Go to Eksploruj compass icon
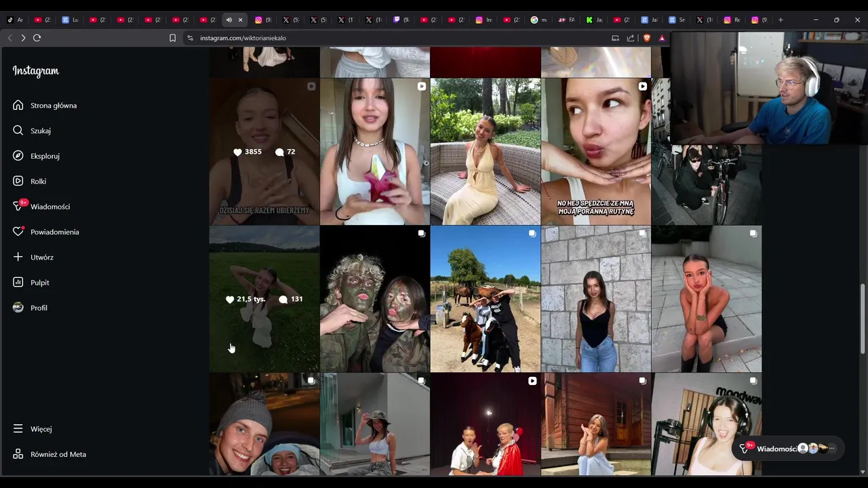Viewport: 868px width, 488px height. coord(18,156)
